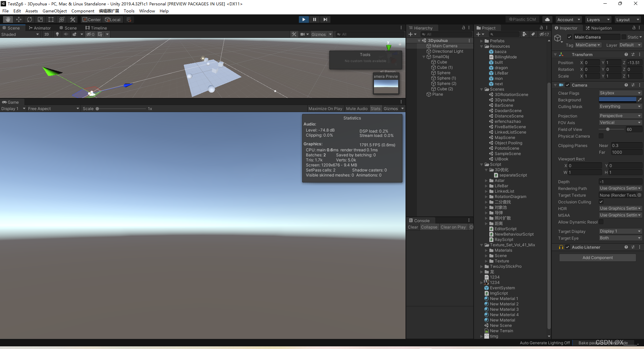Toggle Stats overlay button

pos(375,108)
